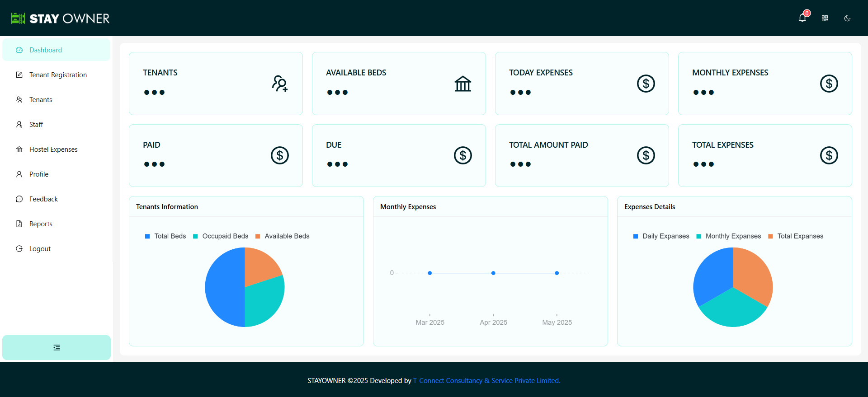Click dollar icon in Today Expenses card
868x397 pixels.
[646, 84]
